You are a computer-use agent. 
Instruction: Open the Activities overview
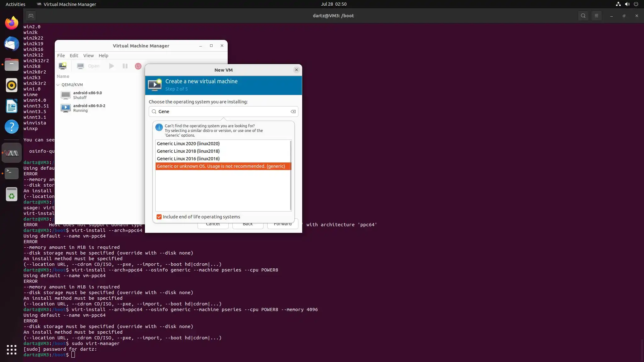pos(15,4)
